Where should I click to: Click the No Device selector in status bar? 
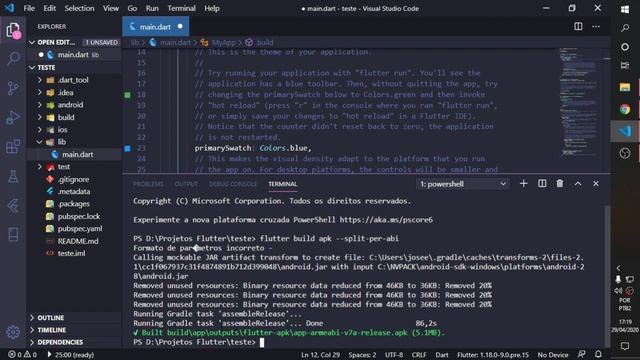[553, 355]
